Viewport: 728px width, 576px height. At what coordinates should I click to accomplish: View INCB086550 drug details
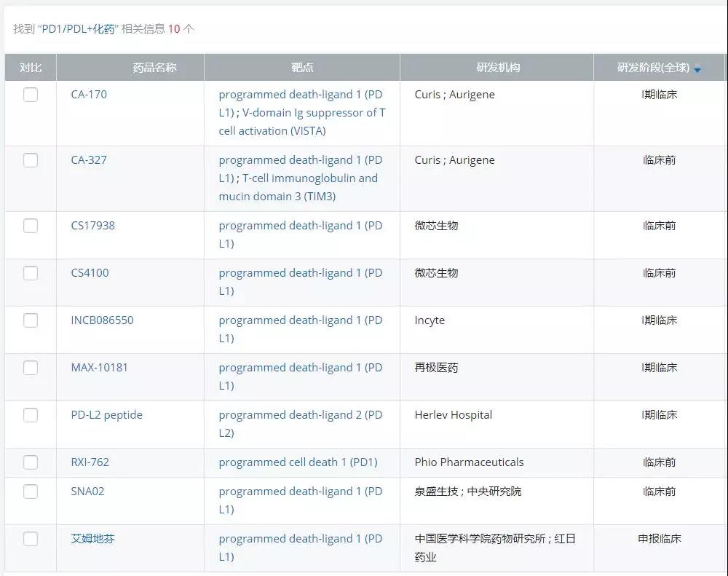click(102, 320)
